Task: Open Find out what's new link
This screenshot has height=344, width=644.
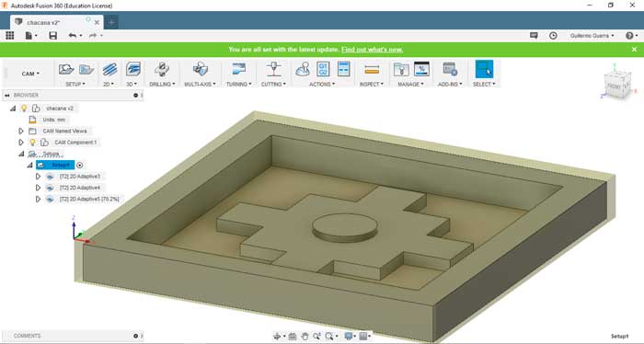Action: coord(372,50)
